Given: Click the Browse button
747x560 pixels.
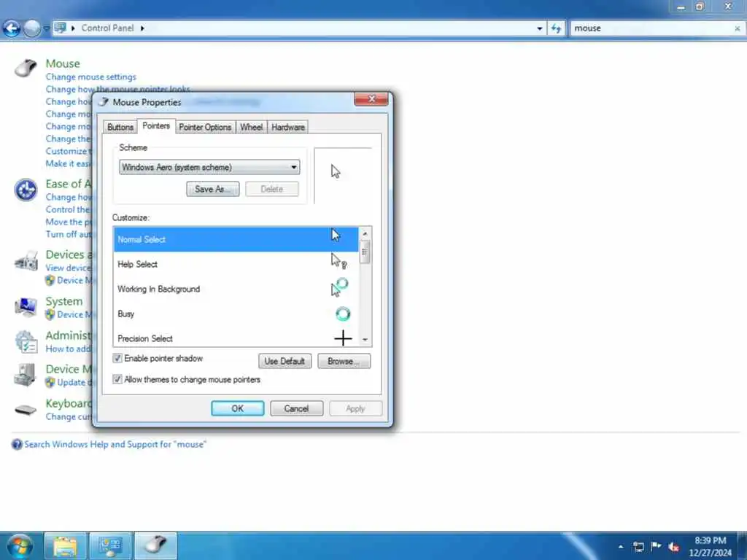Looking at the screenshot, I should pyautogui.click(x=344, y=361).
